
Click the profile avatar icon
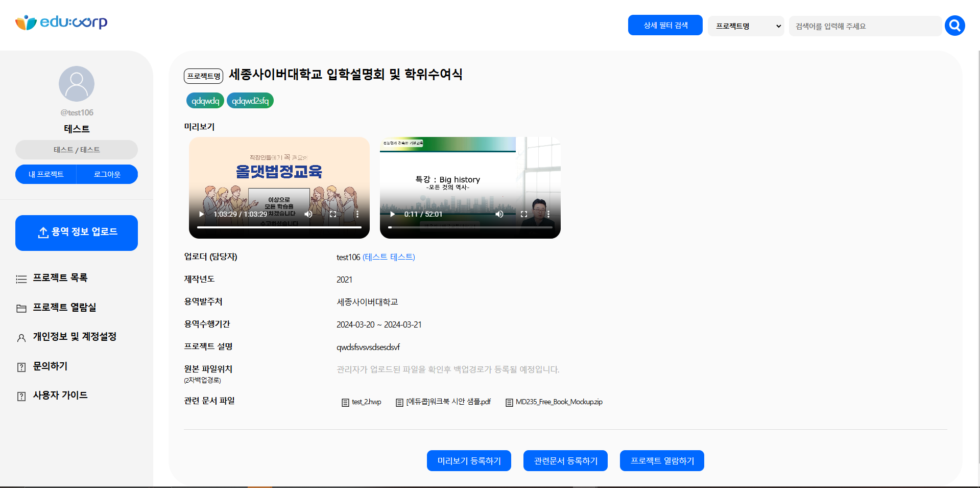[77, 84]
